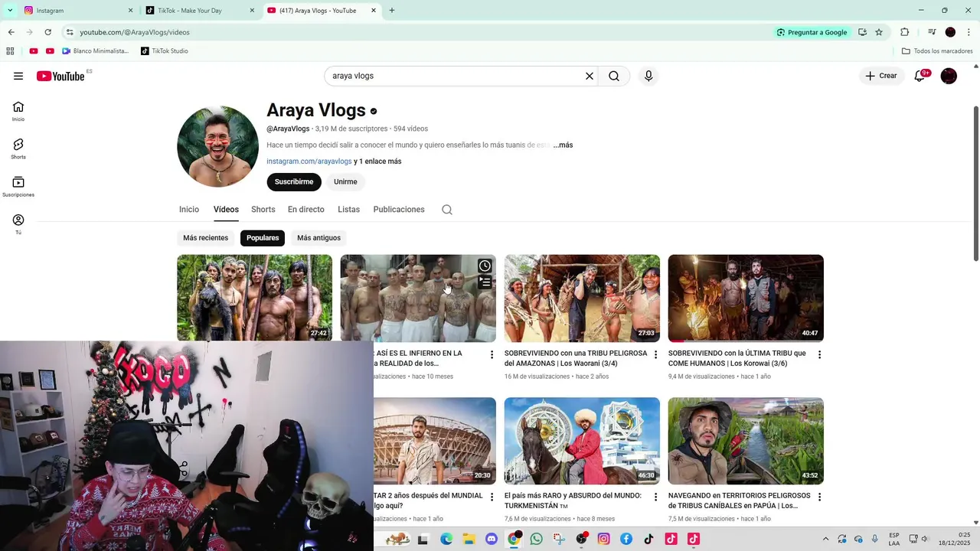Viewport: 980px width, 551px height.
Task: Run search with the magnifier button
Action: 614,76
